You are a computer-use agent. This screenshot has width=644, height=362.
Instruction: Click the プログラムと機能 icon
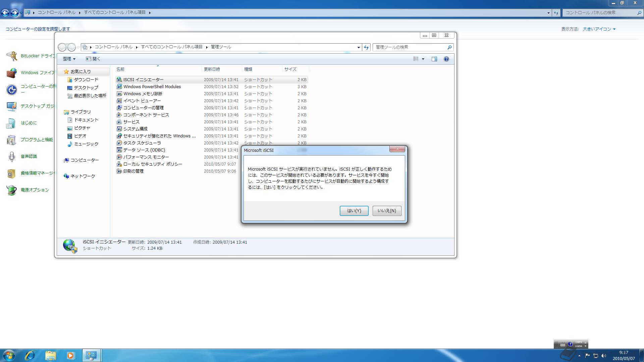click(x=12, y=140)
